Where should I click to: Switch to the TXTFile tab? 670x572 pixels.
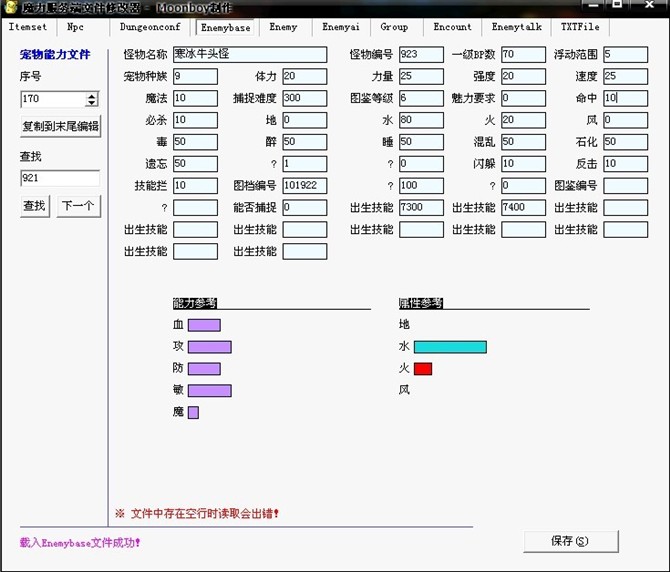580,27
